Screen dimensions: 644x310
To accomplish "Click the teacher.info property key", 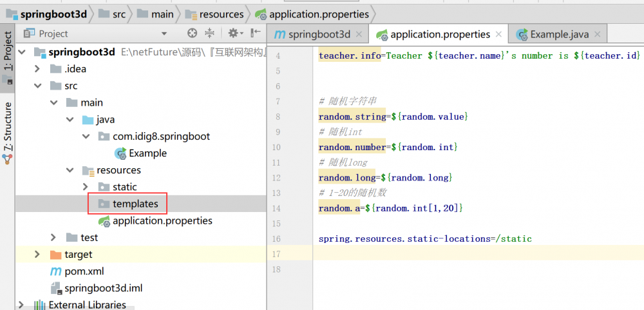I will pyautogui.click(x=350, y=55).
